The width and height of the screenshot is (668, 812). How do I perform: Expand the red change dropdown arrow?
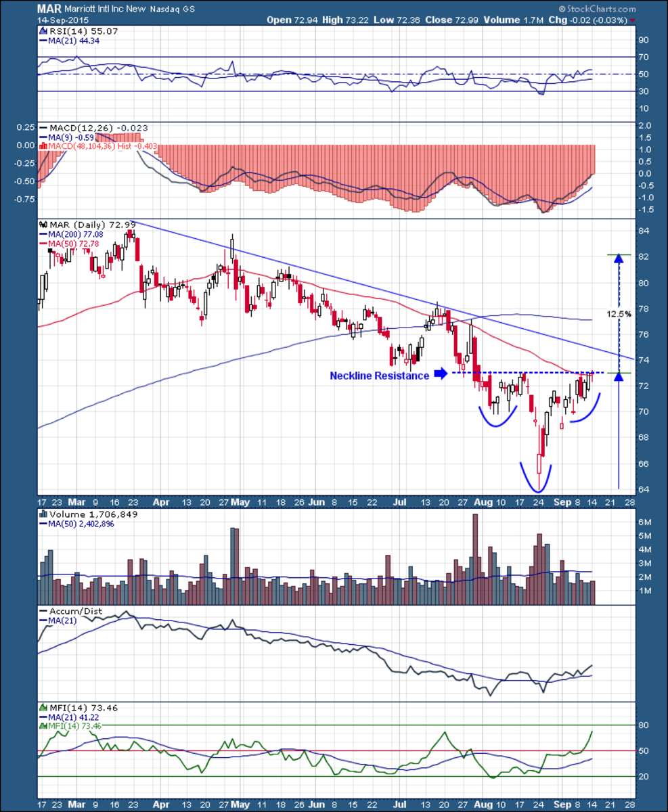632,20
